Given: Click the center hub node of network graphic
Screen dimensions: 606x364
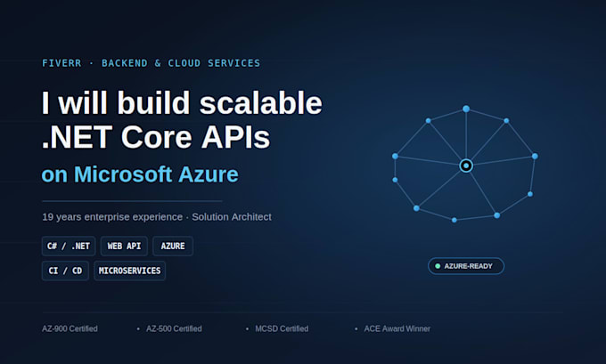Looking at the screenshot, I should pos(466,166).
